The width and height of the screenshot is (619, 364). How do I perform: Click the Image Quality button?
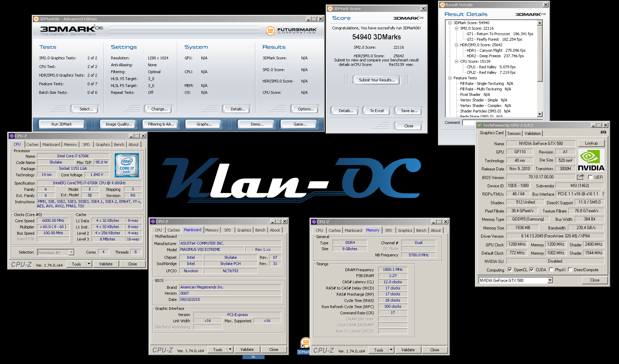pos(118,124)
